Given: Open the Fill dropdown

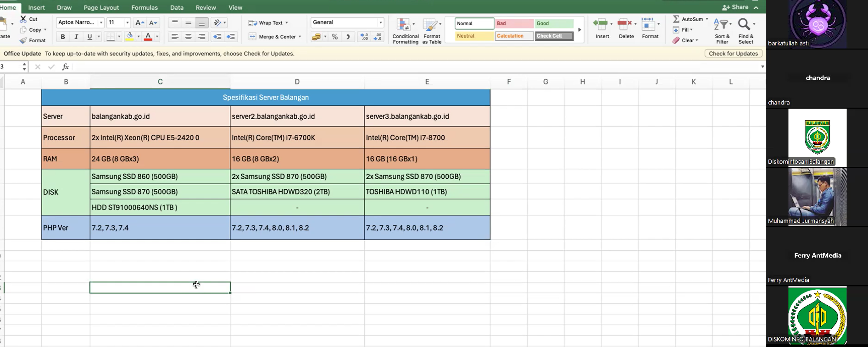Looking at the screenshot, I should click(x=683, y=30).
